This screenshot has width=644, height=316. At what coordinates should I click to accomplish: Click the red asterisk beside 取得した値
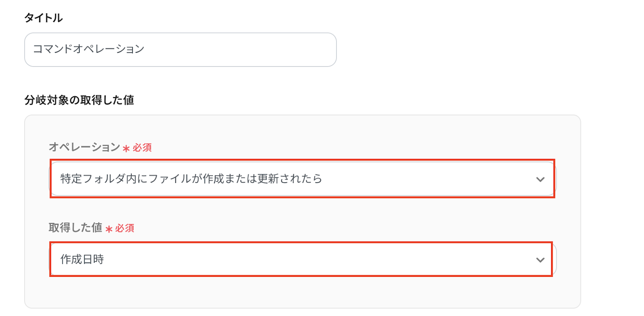click(x=109, y=229)
